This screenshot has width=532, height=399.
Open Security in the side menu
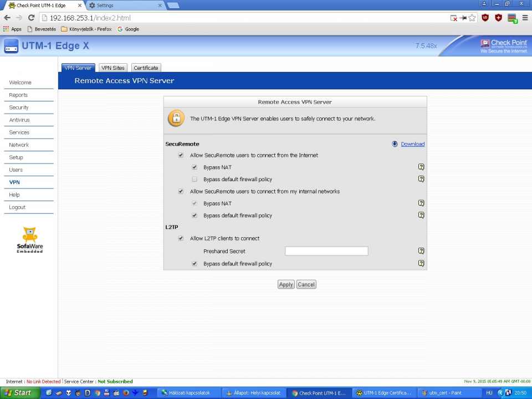(19, 108)
